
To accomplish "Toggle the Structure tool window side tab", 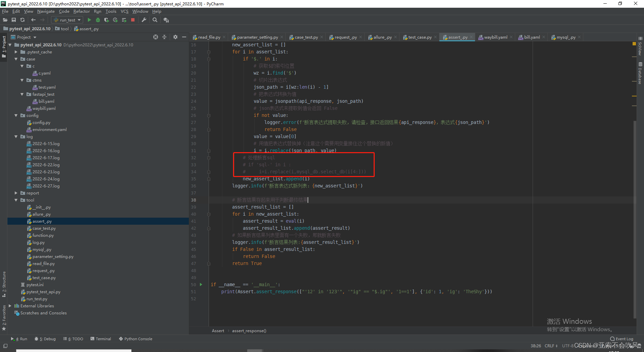I will 4,284.
